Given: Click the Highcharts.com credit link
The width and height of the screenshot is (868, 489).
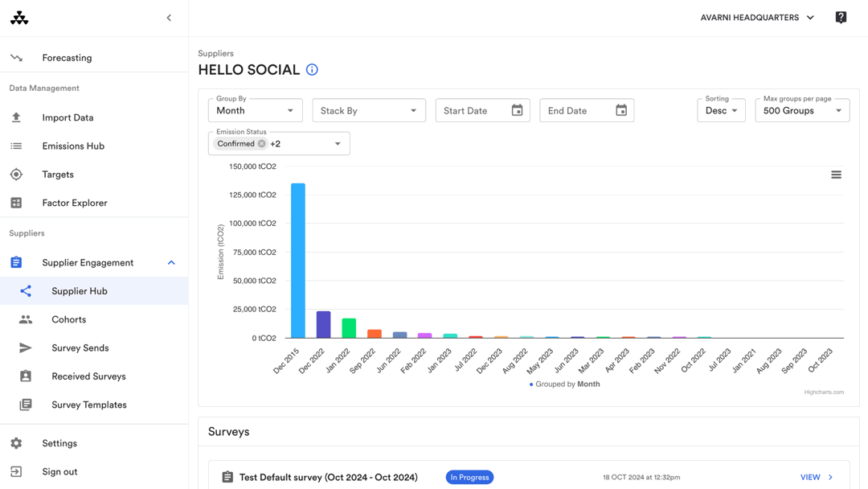Looking at the screenshot, I should (x=824, y=392).
